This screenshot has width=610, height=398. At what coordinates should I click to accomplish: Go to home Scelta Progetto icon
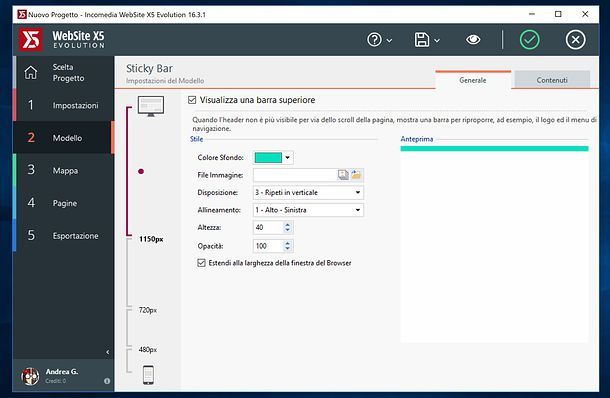pos(31,72)
